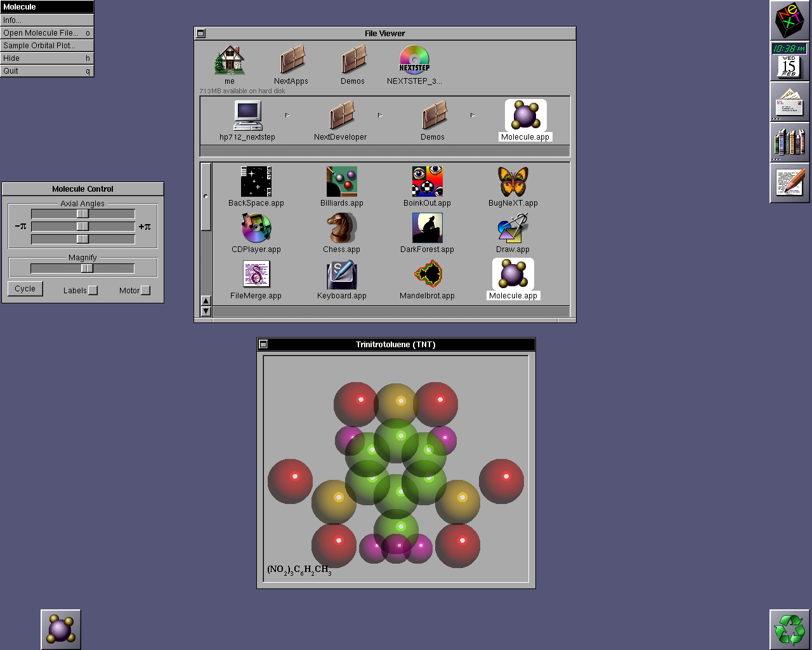Click the Molecule app tile at bottom left
Viewport: 812px width, 650px height.
[61, 630]
